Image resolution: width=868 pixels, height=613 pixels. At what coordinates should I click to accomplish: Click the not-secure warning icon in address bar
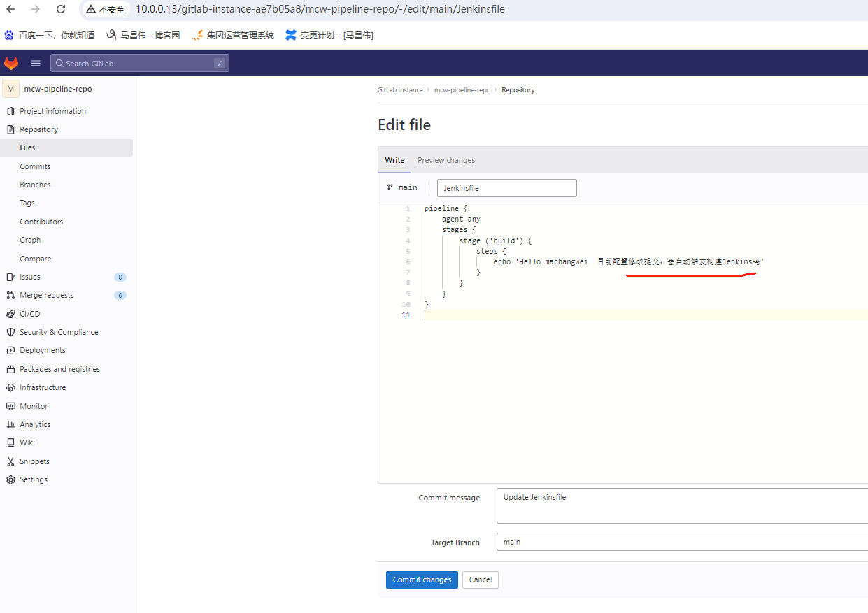coord(91,10)
